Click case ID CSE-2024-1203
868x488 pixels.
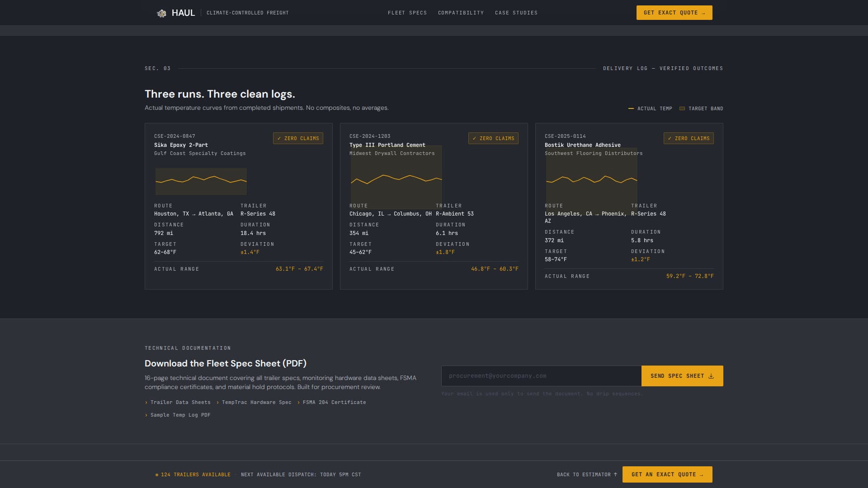370,136
